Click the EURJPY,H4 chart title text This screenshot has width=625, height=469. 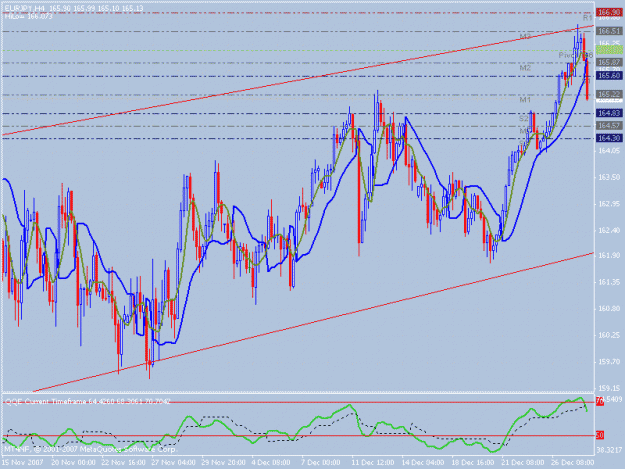click(24, 8)
